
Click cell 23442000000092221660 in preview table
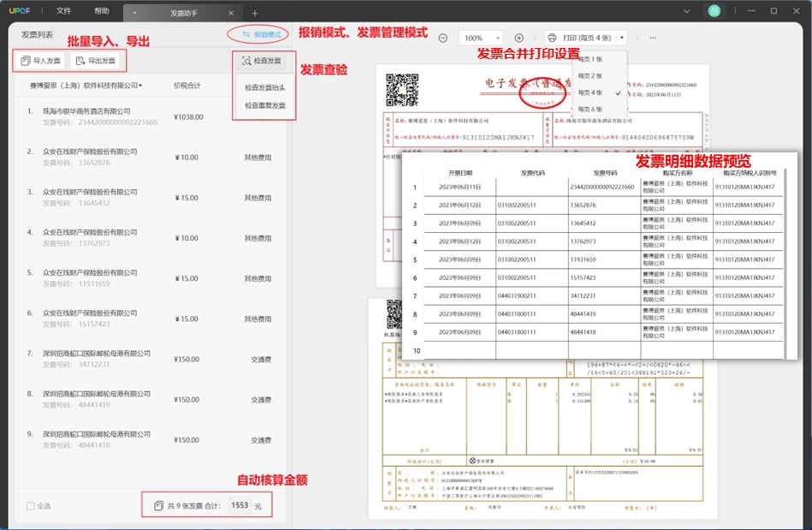602,187
